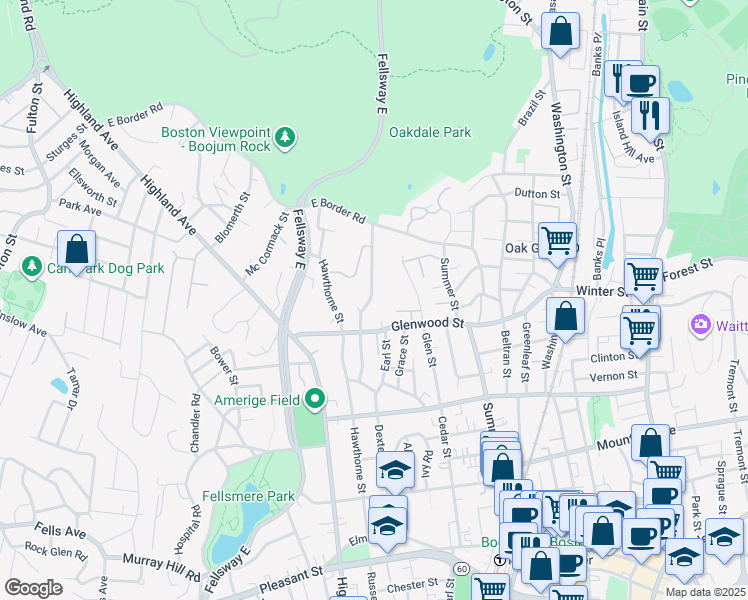Select the Boston Viewpoint - Boojum Rock text

coord(216,139)
